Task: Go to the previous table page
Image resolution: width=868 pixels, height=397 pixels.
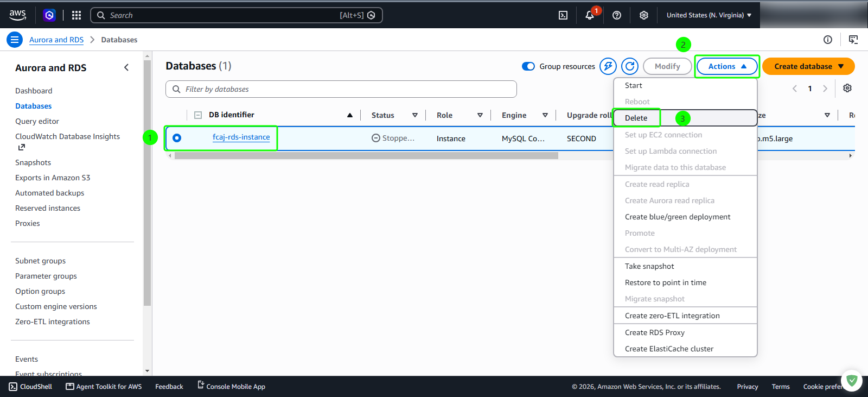Action: (x=795, y=89)
